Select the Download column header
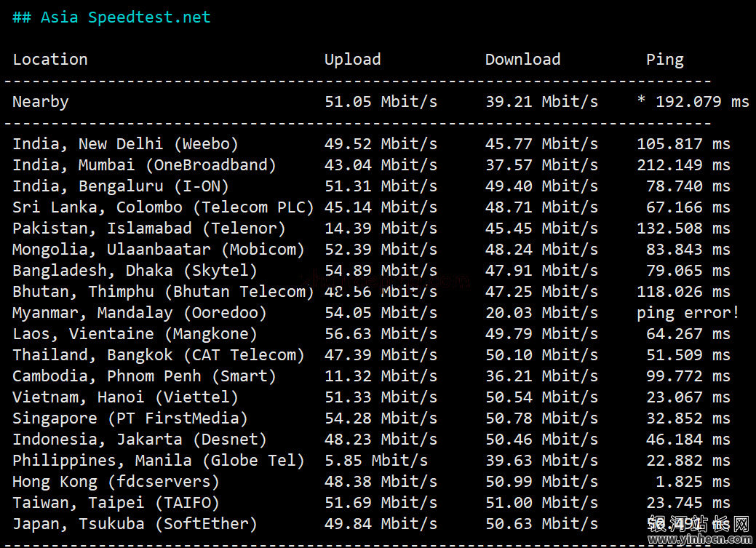Image resolution: width=756 pixels, height=548 pixels. pos(522,60)
